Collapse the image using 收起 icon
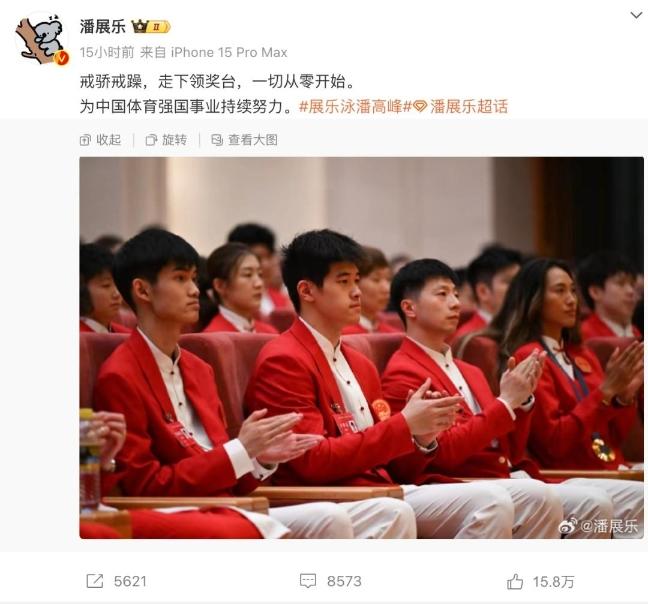 (x=85, y=140)
